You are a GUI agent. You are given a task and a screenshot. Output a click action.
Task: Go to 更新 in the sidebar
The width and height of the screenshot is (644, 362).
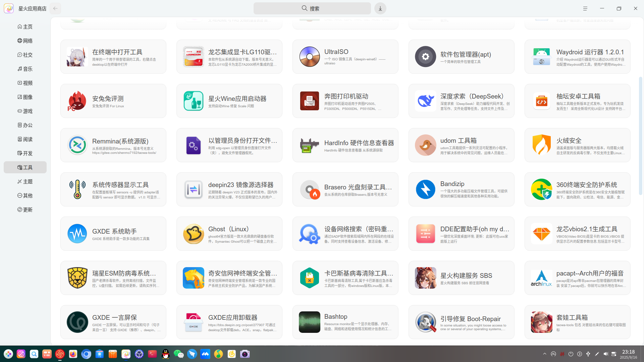click(x=25, y=209)
